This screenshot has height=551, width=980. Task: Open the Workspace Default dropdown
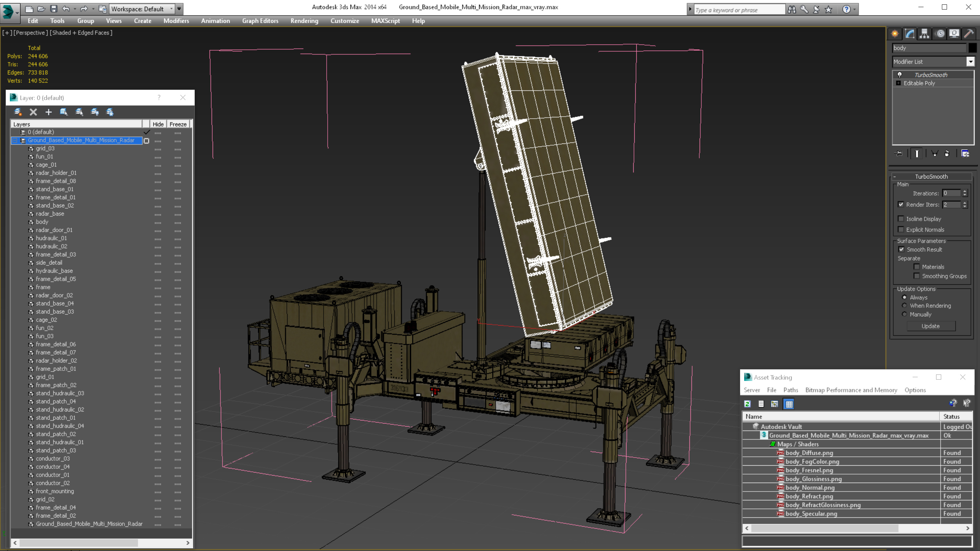[x=171, y=9]
